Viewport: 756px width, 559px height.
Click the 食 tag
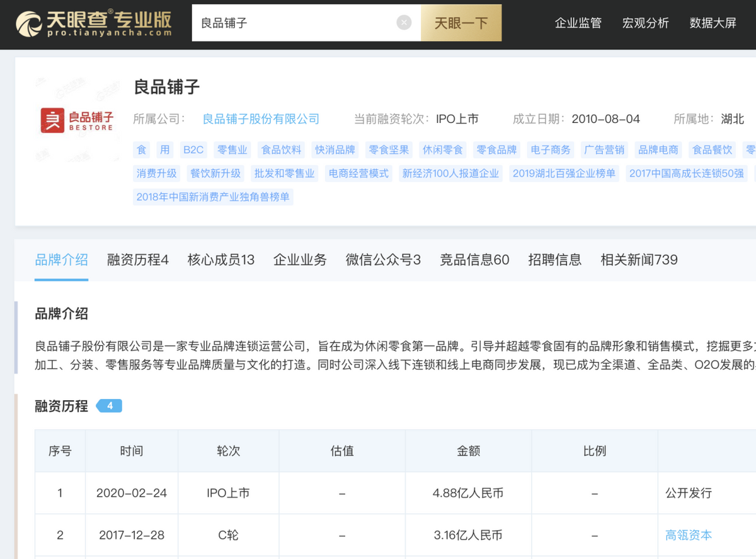click(x=142, y=150)
